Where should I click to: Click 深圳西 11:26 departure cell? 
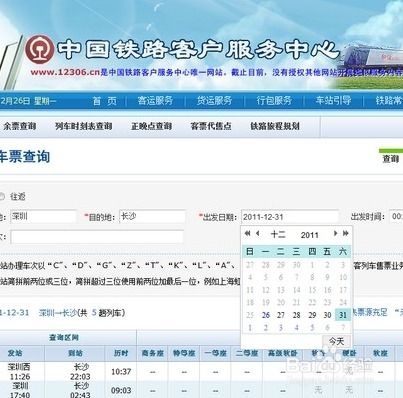(x=19, y=372)
